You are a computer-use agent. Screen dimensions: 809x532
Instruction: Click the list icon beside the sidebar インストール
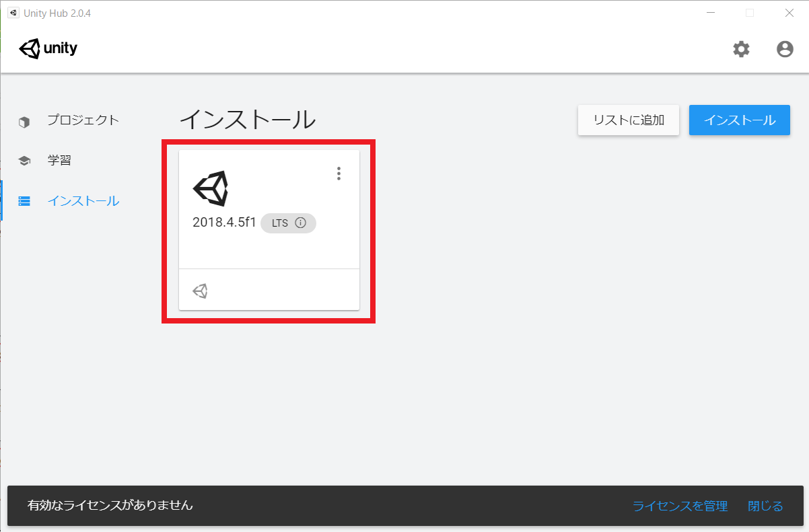(24, 201)
